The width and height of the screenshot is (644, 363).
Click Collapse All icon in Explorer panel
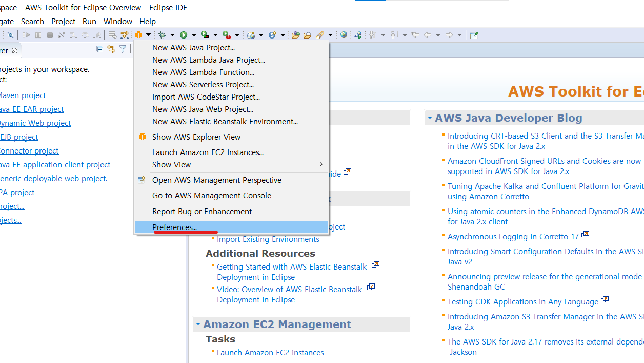[x=100, y=49]
